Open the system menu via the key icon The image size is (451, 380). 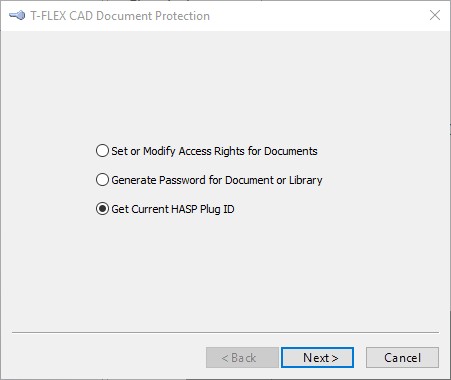pos(17,16)
